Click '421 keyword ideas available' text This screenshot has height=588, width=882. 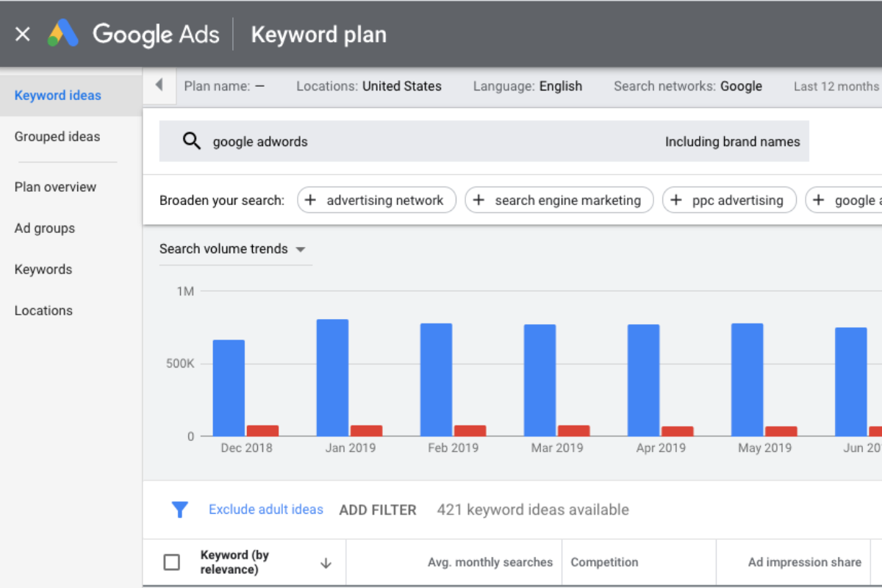[533, 509]
